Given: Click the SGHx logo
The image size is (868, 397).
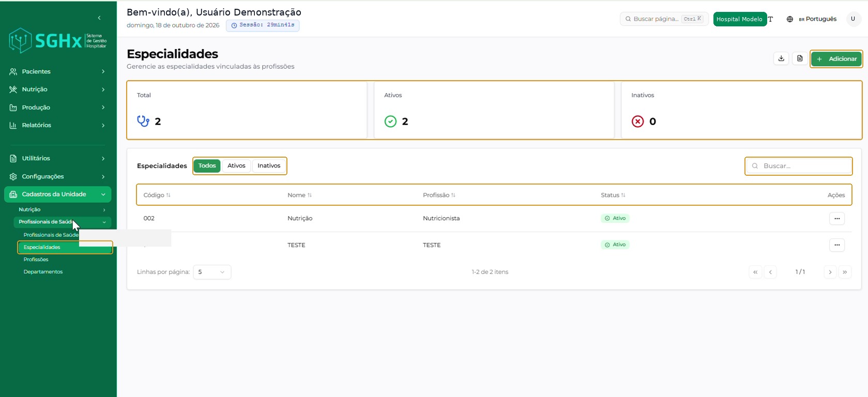Looking at the screenshot, I should click(x=58, y=40).
